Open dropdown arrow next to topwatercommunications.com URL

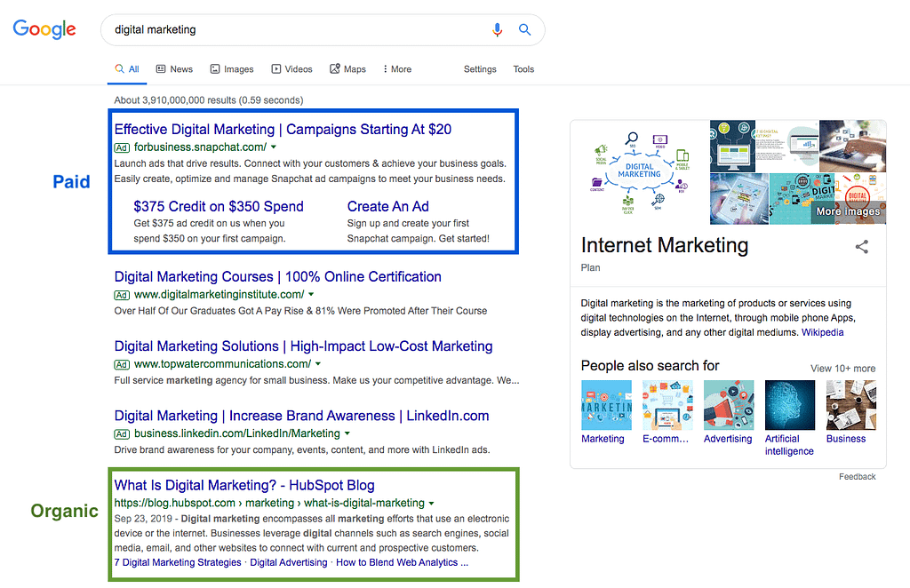pyautogui.click(x=318, y=364)
